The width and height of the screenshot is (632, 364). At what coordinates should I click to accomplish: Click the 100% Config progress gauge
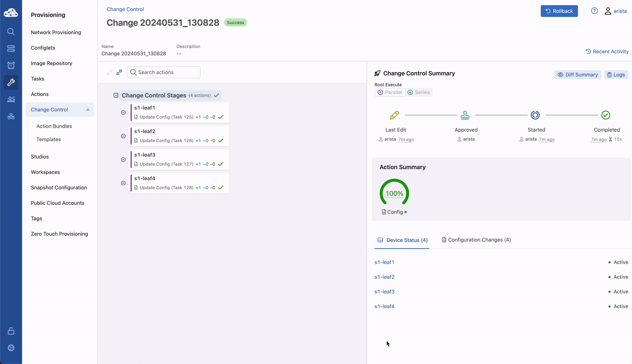394,193
